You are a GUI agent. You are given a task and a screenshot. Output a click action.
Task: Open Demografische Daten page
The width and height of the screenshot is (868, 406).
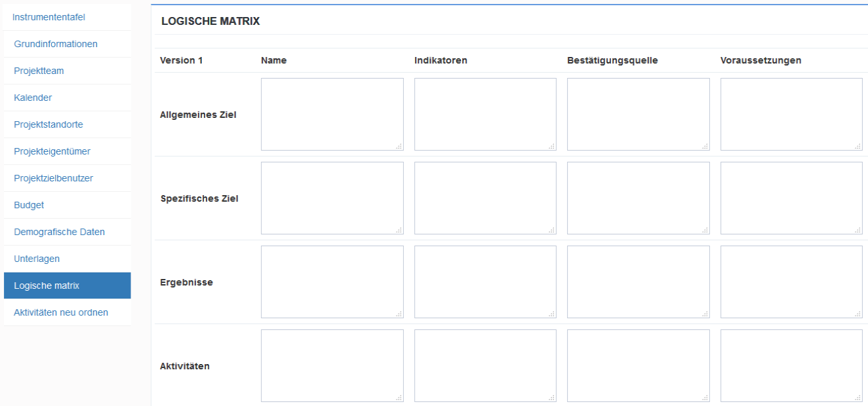pos(67,232)
